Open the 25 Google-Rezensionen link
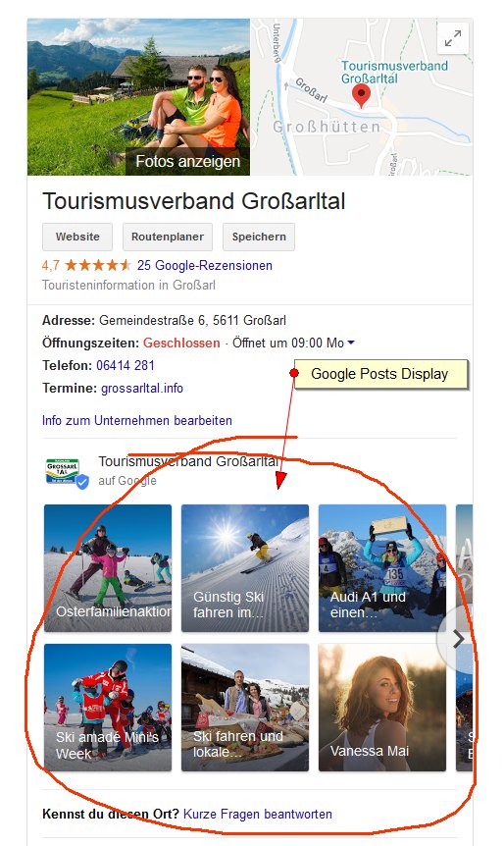The height and width of the screenshot is (846, 504). 205,265
